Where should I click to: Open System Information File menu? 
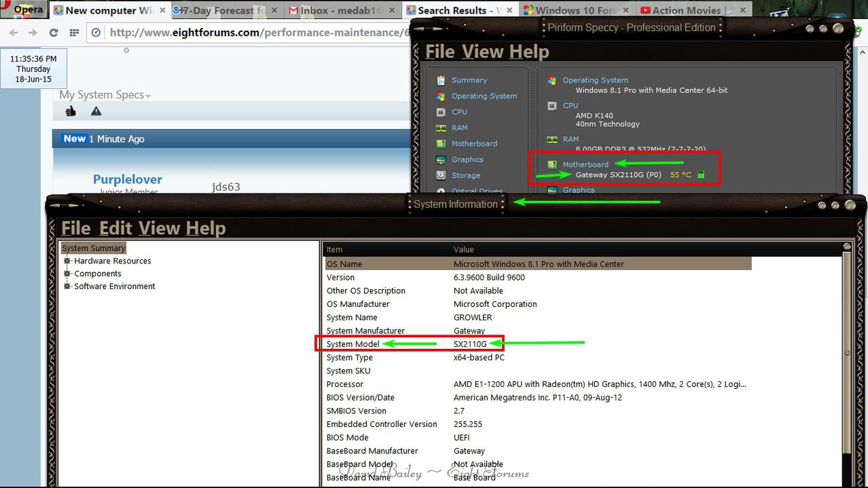click(x=76, y=228)
